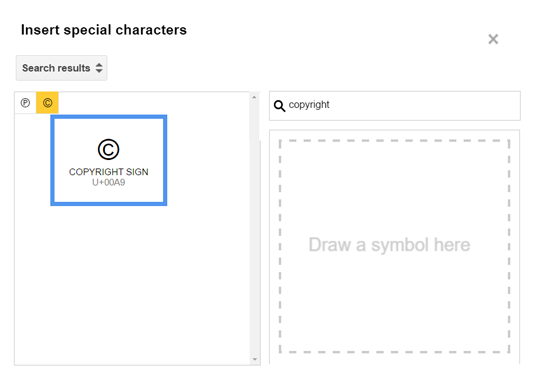Insert the highlighted copyright sign character
This screenshot has width=540, height=377.
47,103
